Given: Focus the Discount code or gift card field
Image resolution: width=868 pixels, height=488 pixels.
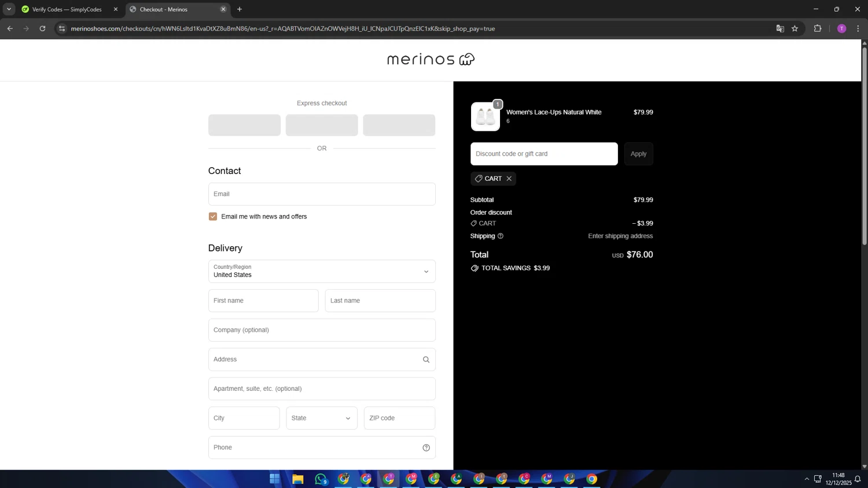Looking at the screenshot, I should pos(544,154).
